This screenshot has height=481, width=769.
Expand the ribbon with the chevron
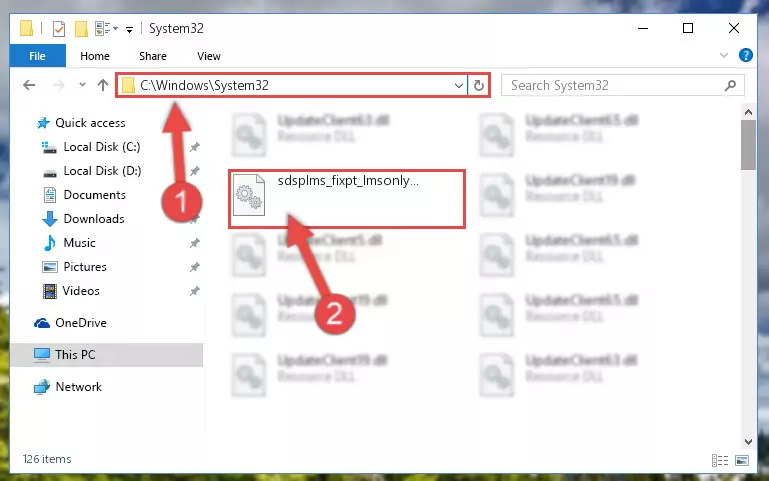(x=723, y=55)
